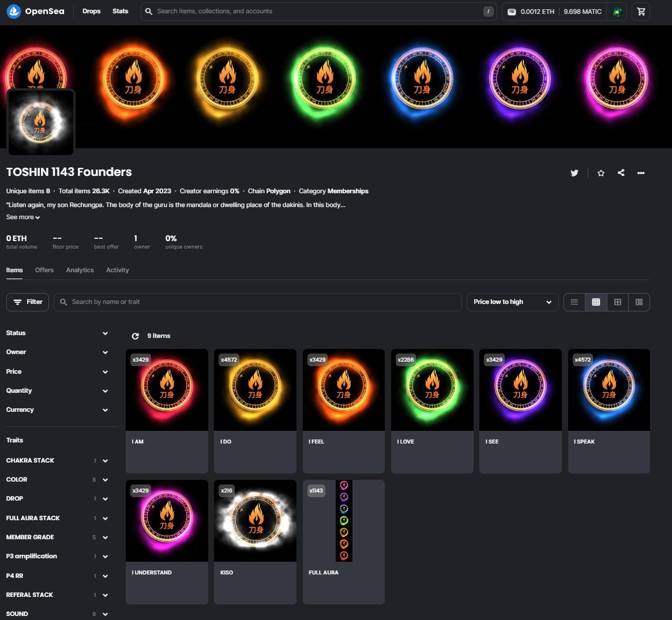Open the Drops menu

pos(91,11)
